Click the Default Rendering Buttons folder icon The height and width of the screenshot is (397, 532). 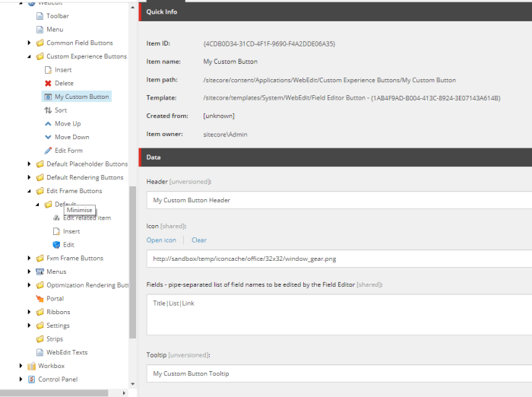click(x=40, y=177)
